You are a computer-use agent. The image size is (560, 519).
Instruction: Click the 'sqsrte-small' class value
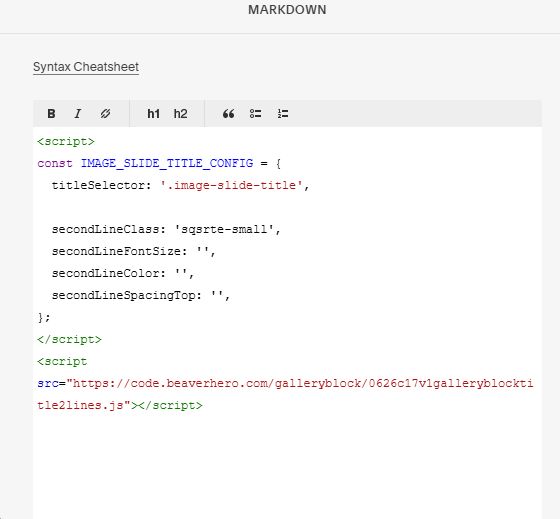(x=224, y=229)
